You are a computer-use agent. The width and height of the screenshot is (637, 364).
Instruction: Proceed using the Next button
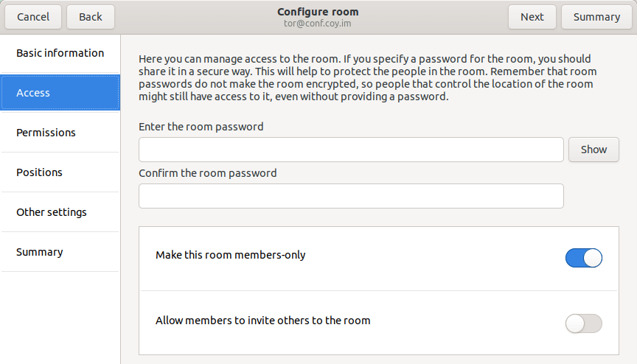coord(532,17)
